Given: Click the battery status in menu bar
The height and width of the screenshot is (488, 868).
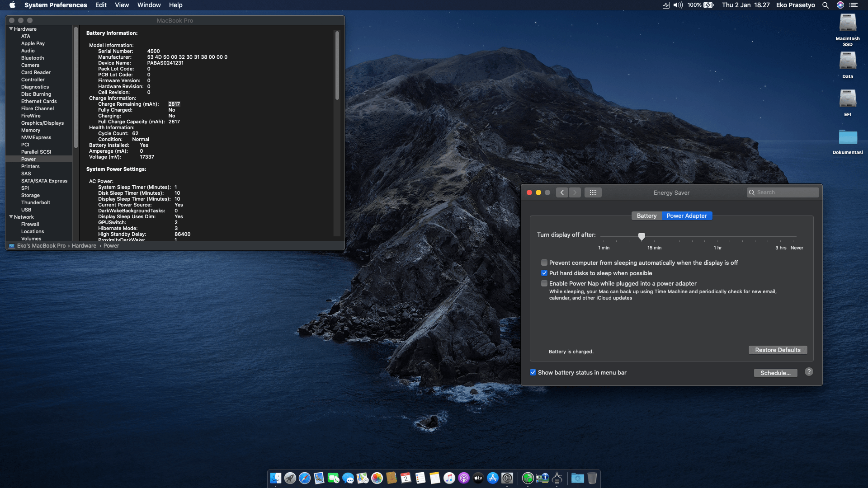Looking at the screenshot, I should coord(700,5).
